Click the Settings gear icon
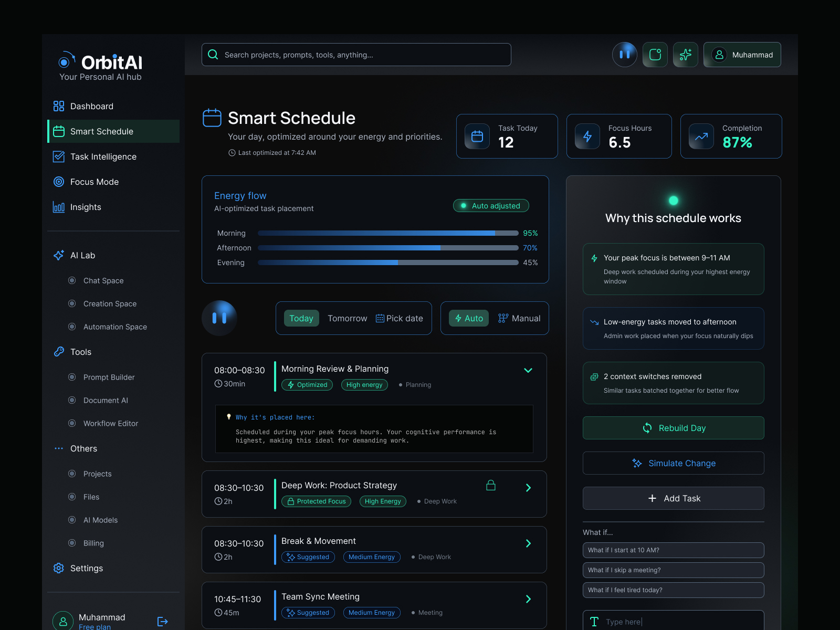 coord(58,568)
